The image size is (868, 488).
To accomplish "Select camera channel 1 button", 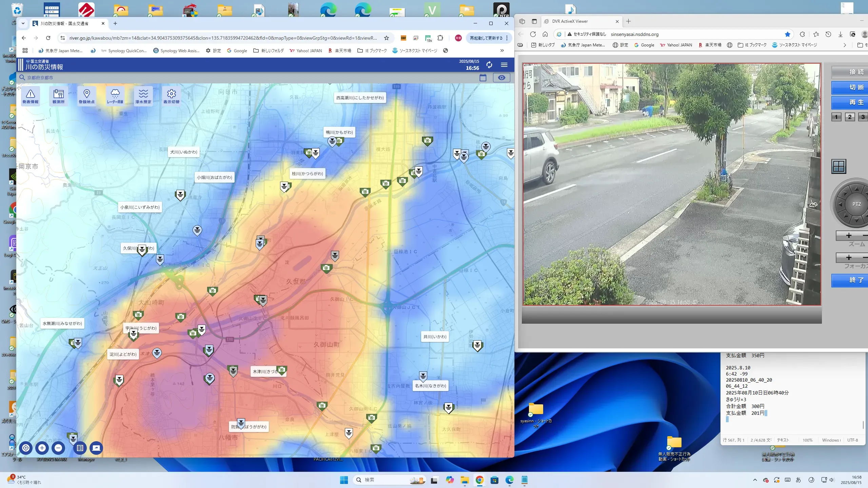I will pos(836,117).
